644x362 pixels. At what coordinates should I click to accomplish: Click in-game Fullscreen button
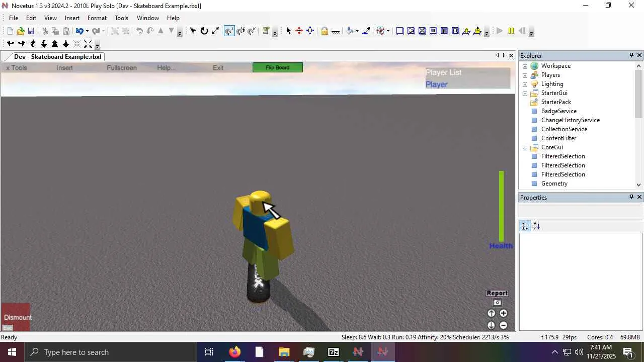tap(122, 68)
